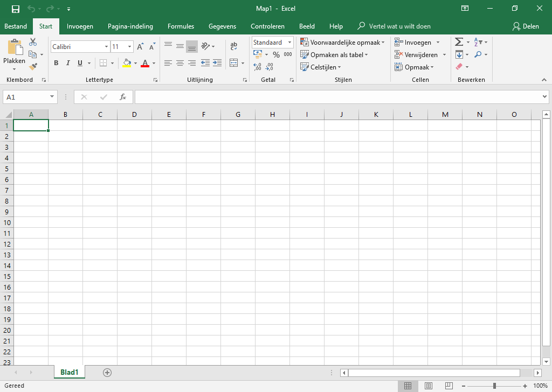Open the font size 11 dropdown
Screen dimensions: 552x392
(129, 47)
